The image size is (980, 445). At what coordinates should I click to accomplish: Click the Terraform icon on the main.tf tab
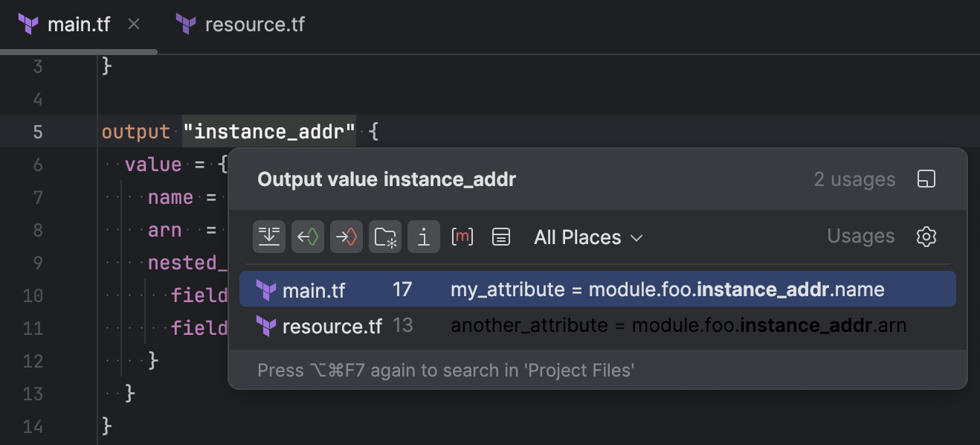click(x=28, y=24)
